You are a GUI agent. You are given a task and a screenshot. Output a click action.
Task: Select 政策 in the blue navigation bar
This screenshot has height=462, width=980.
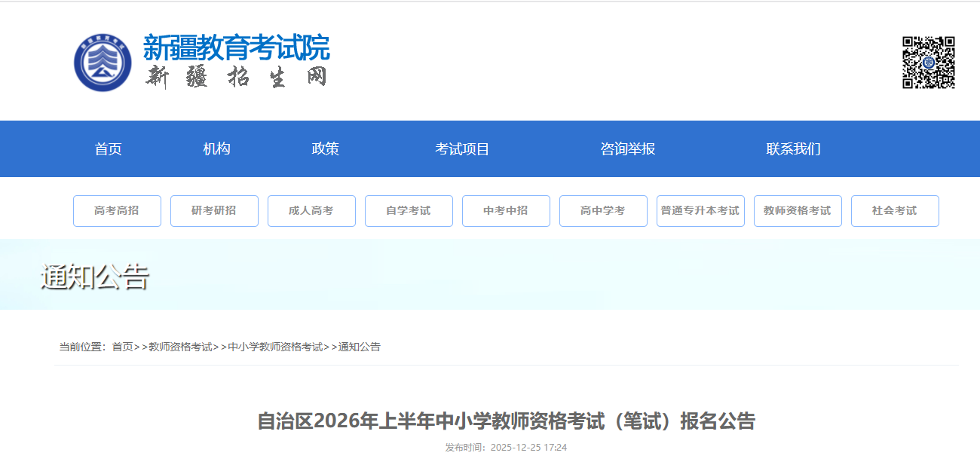tap(325, 149)
